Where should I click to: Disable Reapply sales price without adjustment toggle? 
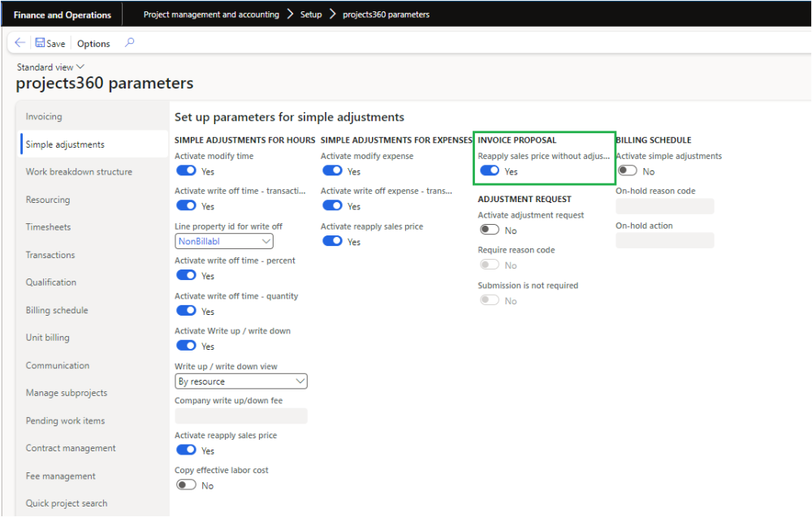tap(489, 171)
